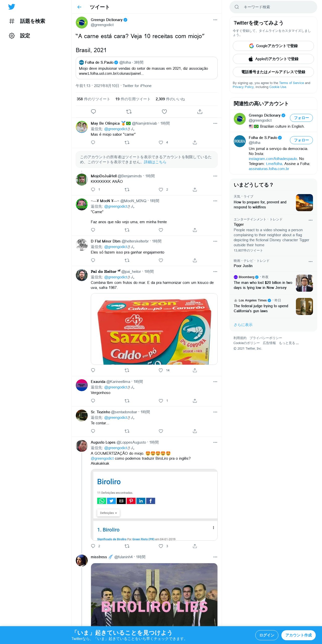Reply to the main tweet with comment icon

93,112
